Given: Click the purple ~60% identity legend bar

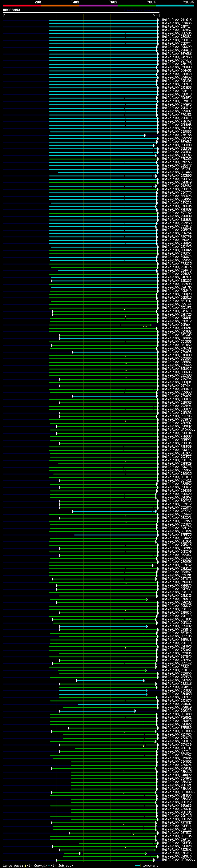Looking at the screenshot, I should pyautogui.click(x=98, y=6).
